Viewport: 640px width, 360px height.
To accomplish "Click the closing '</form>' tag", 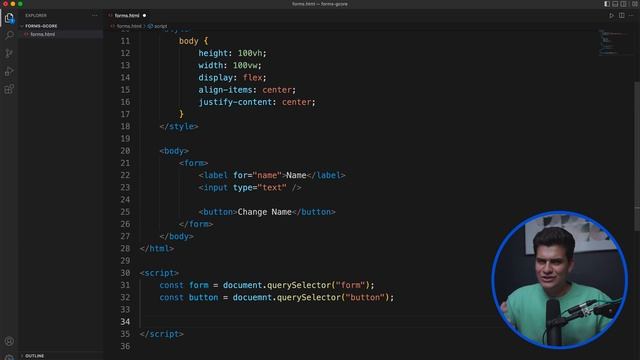I will (196, 224).
